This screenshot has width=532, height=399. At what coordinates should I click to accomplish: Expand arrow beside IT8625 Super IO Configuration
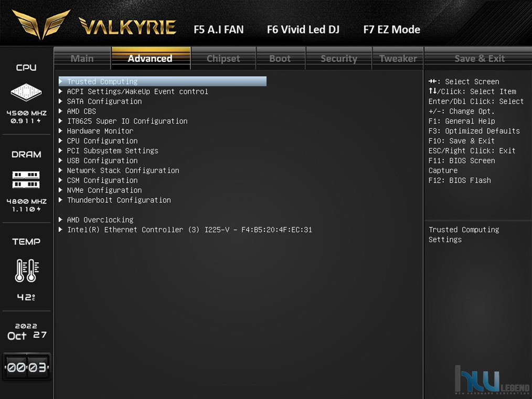[x=61, y=121]
